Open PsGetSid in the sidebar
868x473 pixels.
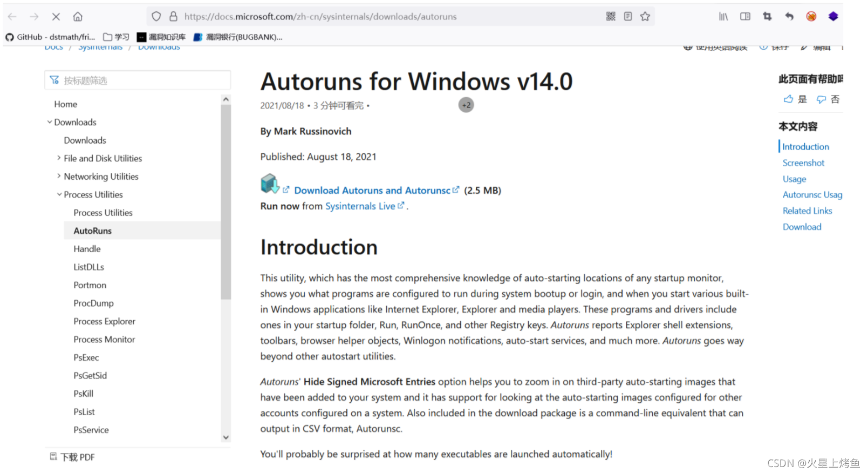90,376
